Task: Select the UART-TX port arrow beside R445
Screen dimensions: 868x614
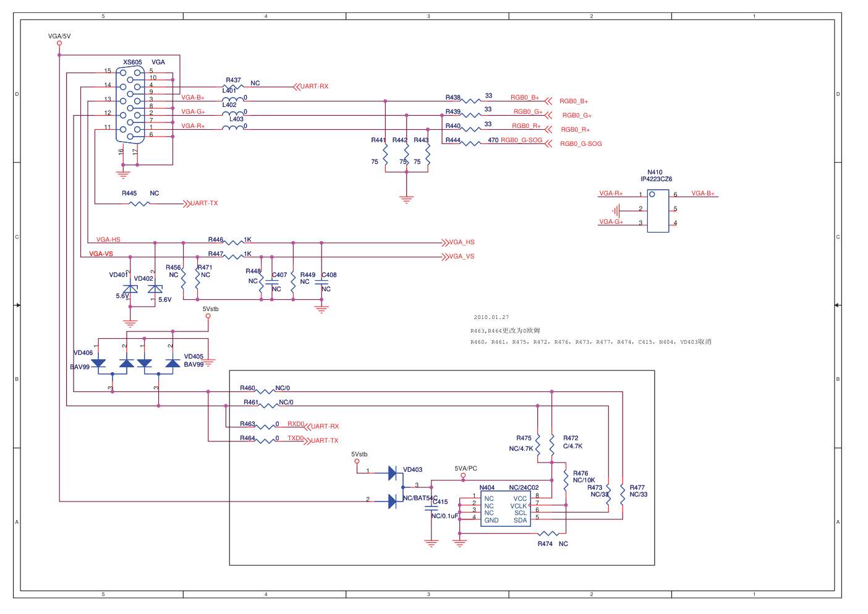Action: point(187,203)
